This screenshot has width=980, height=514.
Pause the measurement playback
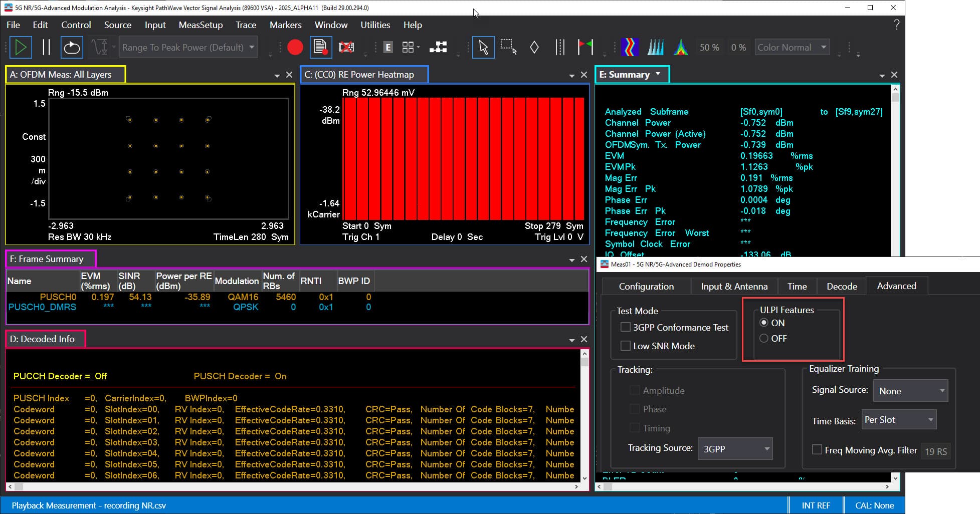point(46,47)
